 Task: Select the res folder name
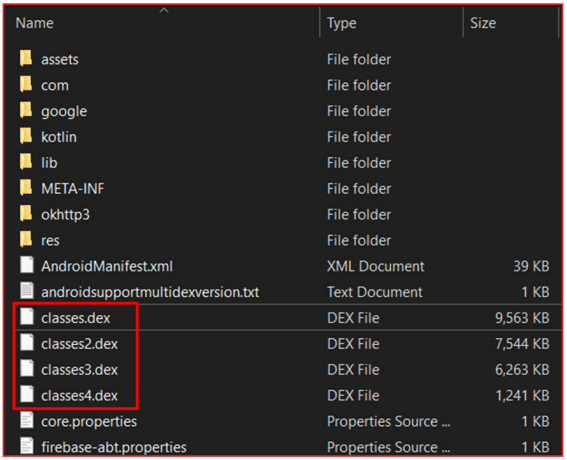click(x=50, y=241)
